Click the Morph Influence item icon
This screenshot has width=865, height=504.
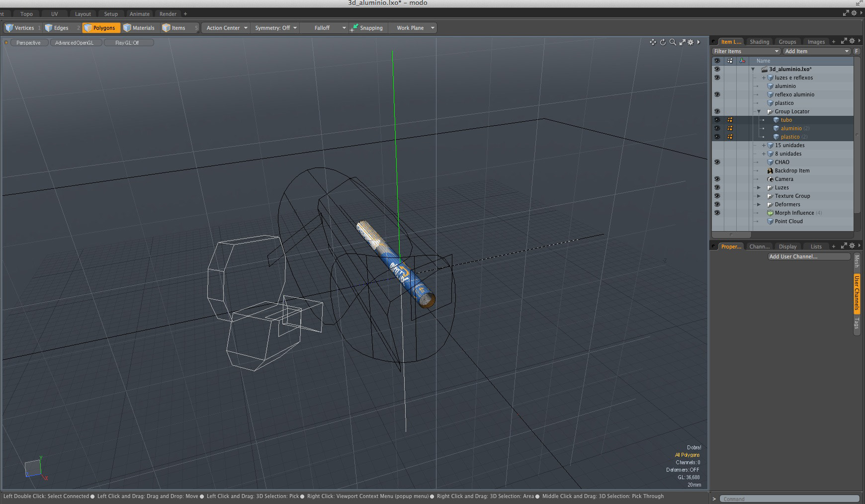pos(770,213)
